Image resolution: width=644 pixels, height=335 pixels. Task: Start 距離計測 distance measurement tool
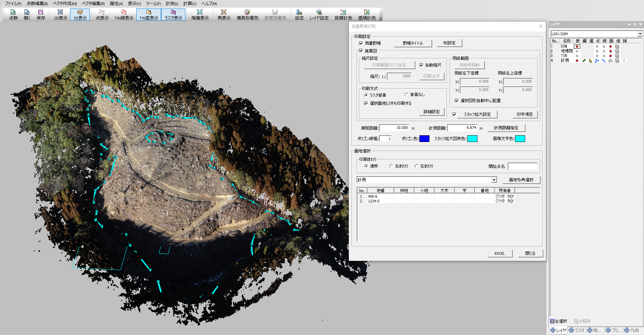[343, 14]
